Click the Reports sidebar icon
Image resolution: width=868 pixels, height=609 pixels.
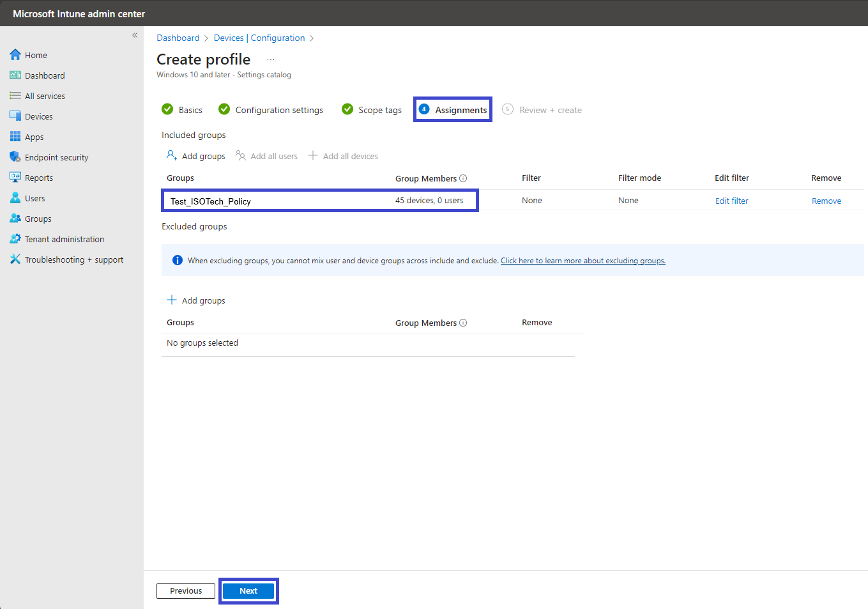point(15,178)
